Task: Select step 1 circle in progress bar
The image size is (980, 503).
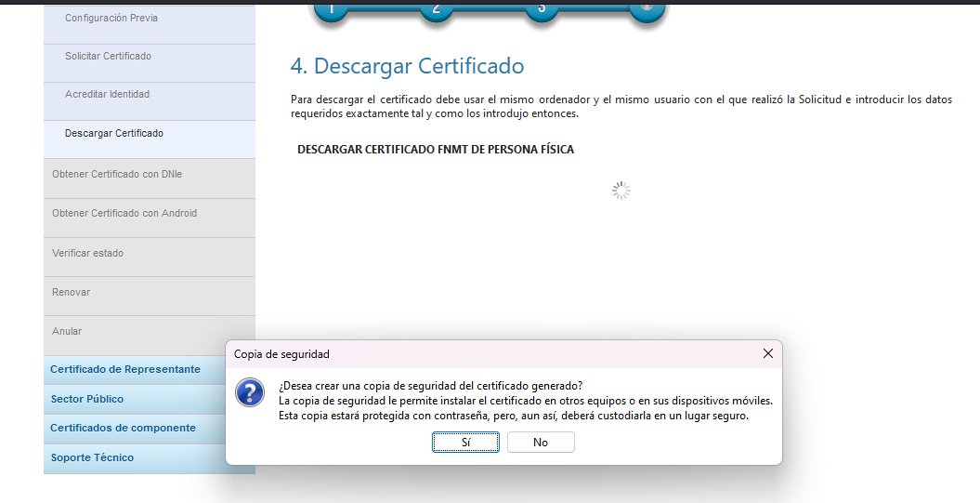Action: coord(331,8)
